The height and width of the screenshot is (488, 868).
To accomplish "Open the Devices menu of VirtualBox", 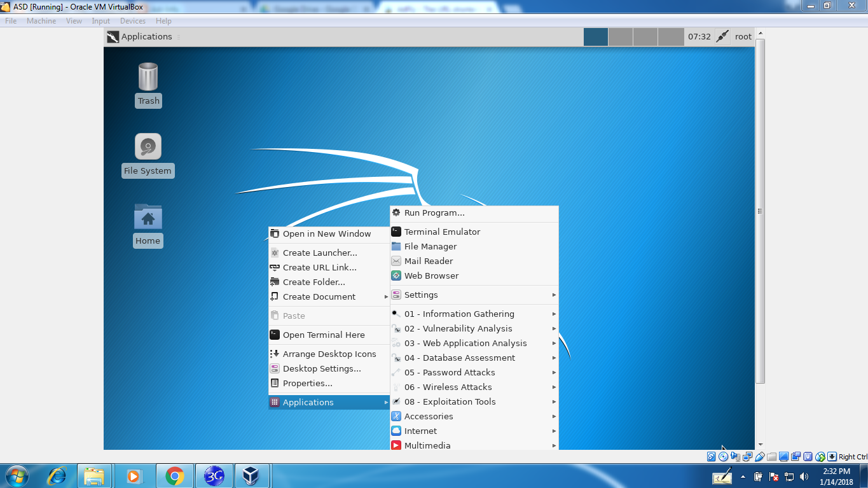I will coord(133,20).
